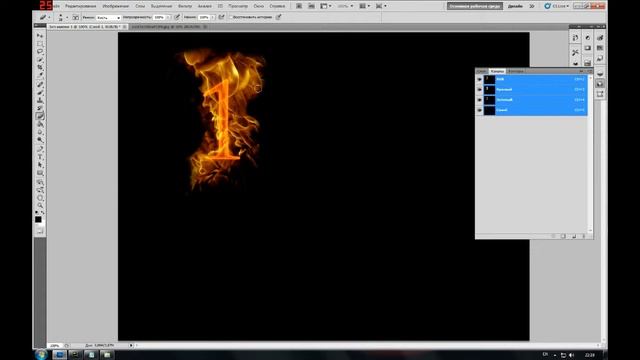Select the Type tool
640x360 pixels.
coord(40,158)
